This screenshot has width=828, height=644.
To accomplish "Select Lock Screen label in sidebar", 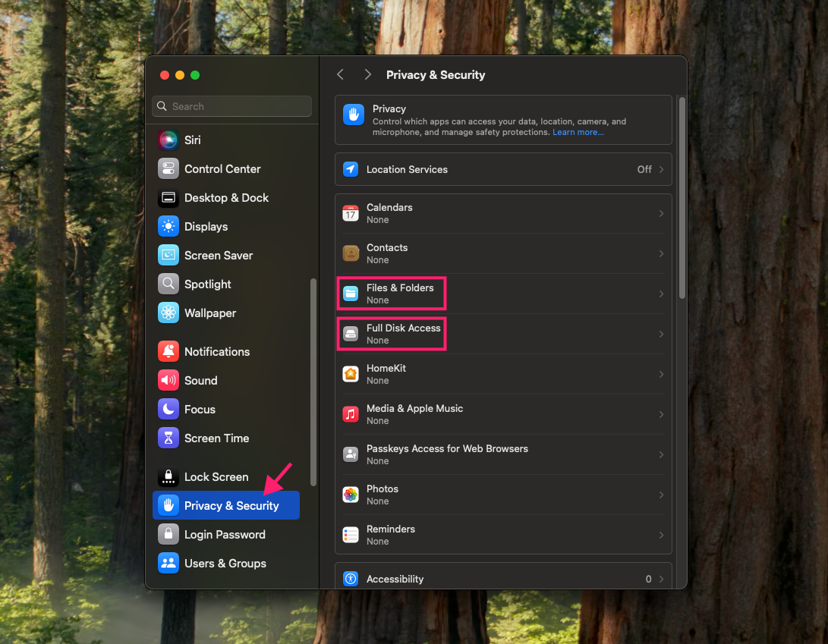I will tap(216, 476).
